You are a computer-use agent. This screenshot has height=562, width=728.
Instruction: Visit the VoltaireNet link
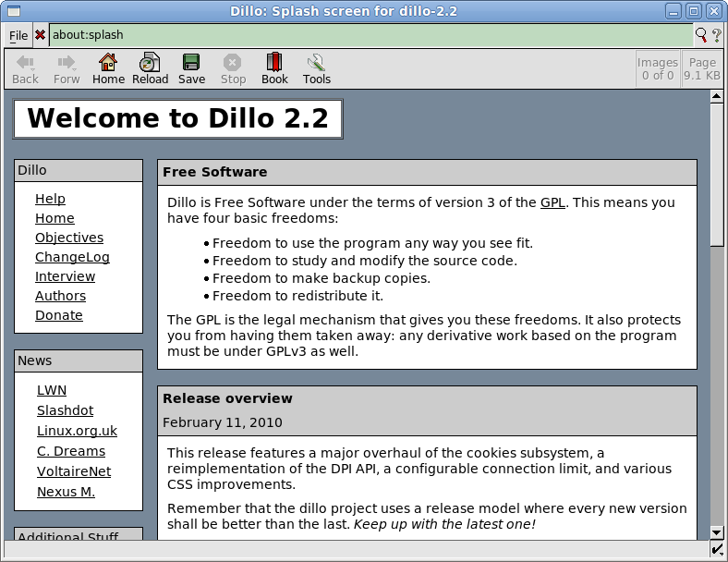tap(74, 471)
